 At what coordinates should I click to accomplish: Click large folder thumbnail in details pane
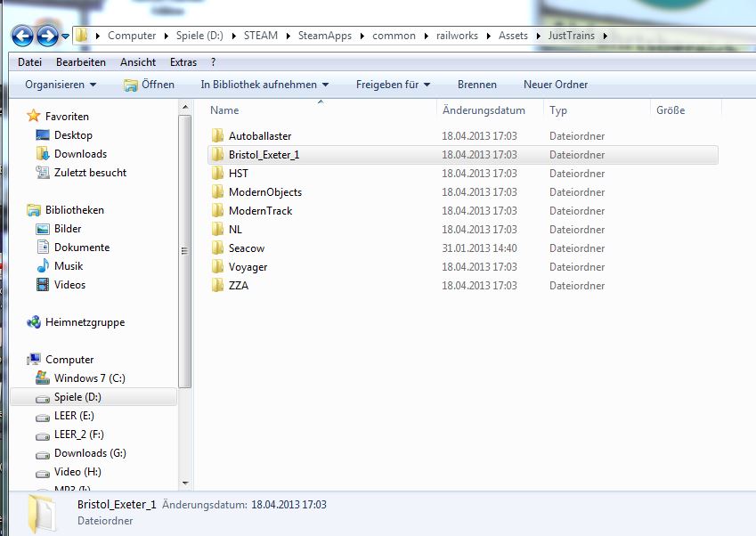(x=42, y=514)
